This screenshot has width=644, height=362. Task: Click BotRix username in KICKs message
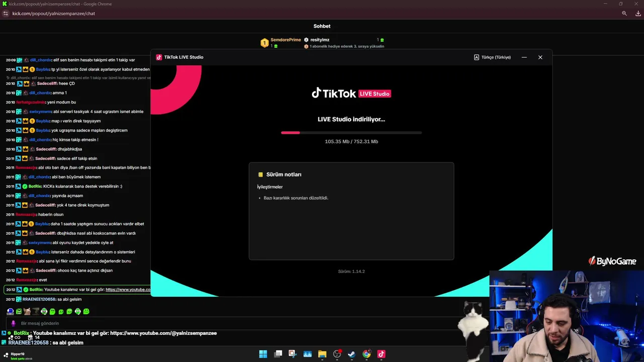tap(35, 186)
